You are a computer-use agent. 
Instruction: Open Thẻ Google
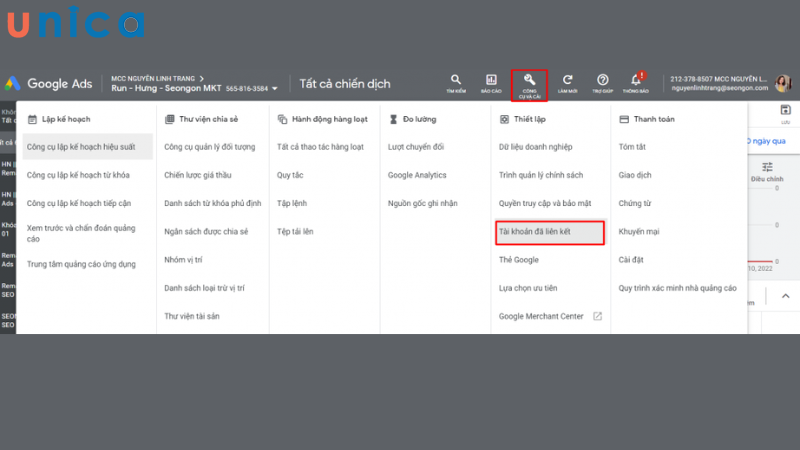click(519, 260)
